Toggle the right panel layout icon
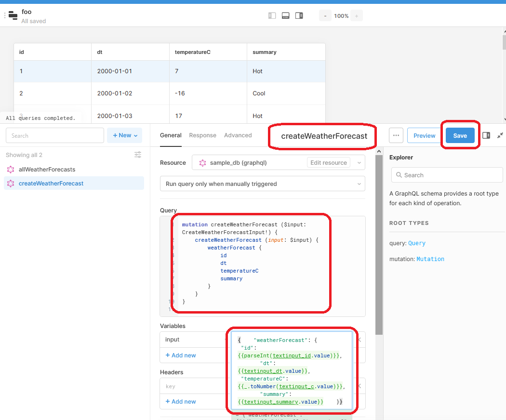The image size is (506, 420). 299,15
